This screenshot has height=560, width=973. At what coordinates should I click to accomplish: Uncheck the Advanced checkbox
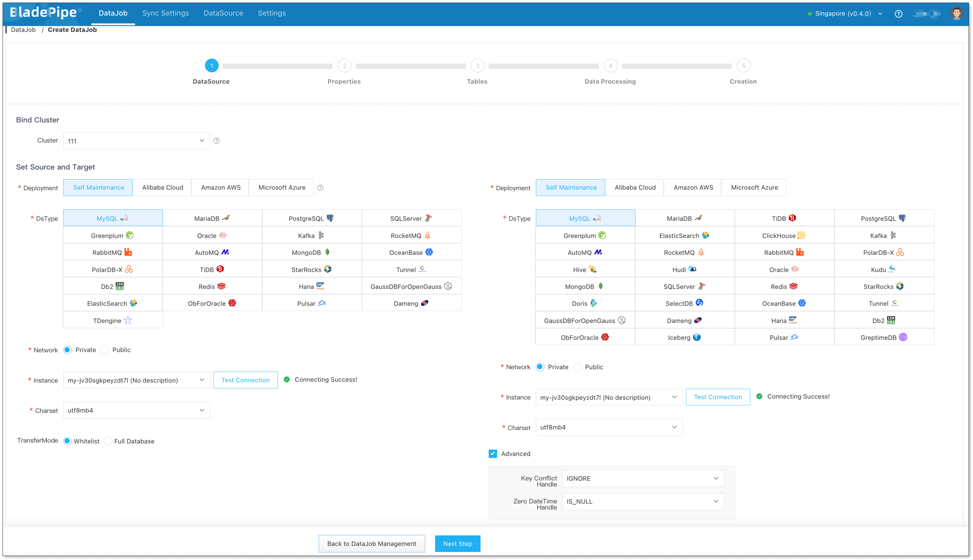click(493, 454)
